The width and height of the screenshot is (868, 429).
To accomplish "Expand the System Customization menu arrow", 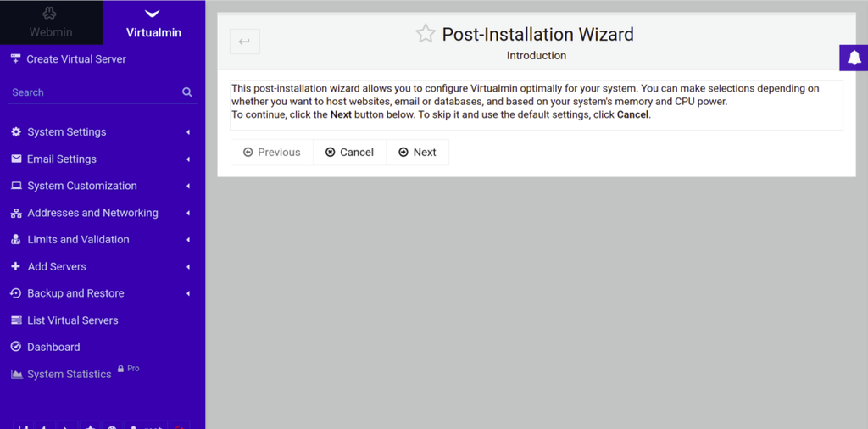I will coord(188,186).
